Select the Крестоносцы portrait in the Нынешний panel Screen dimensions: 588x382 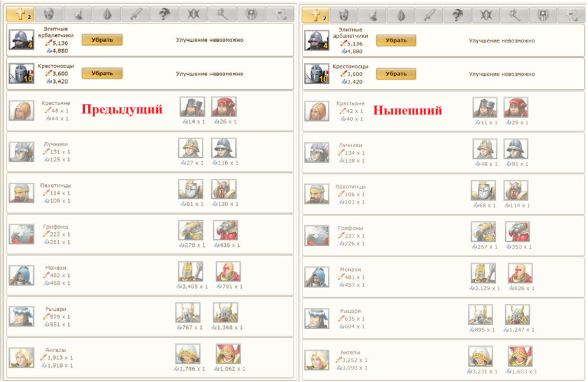pyautogui.click(x=317, y=74)
